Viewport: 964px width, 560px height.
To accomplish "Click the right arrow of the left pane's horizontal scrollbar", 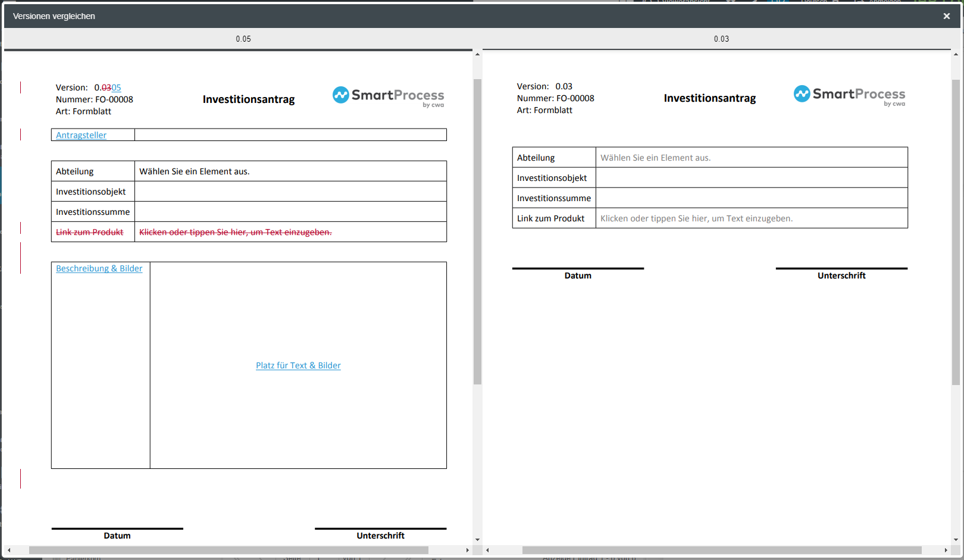I will (x=468, y=550).
